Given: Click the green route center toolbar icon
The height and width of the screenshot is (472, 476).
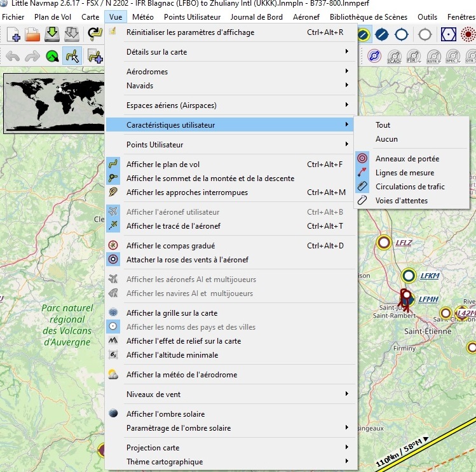Looking at the screenshot, I should pyautogui.click(x=52, y=57).
